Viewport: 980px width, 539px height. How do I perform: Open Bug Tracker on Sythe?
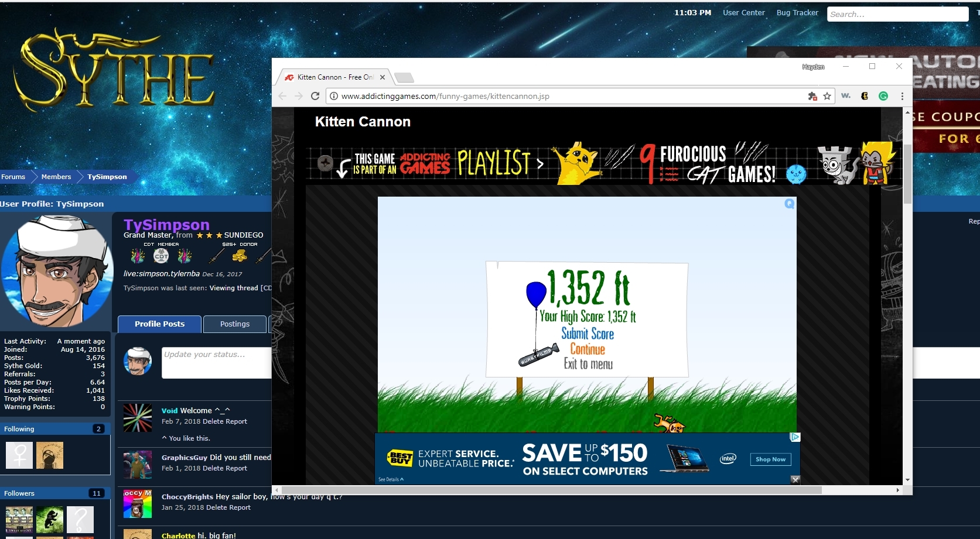pos(797,12)
